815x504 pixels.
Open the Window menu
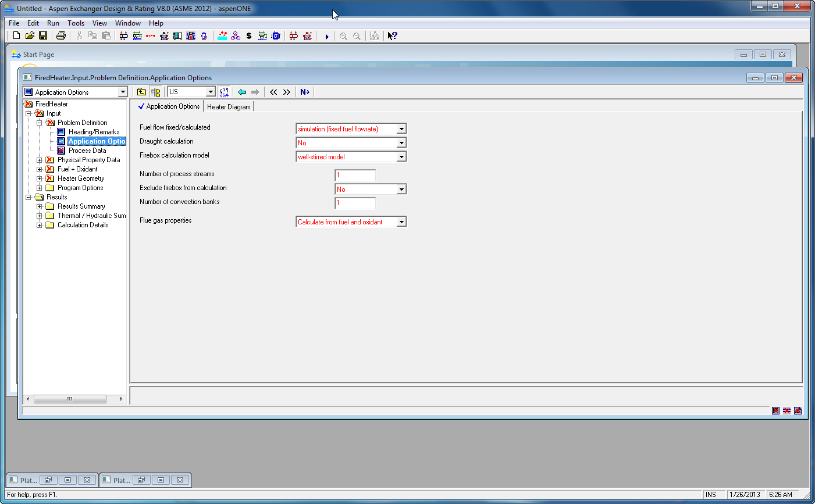[x=128, y=23]
